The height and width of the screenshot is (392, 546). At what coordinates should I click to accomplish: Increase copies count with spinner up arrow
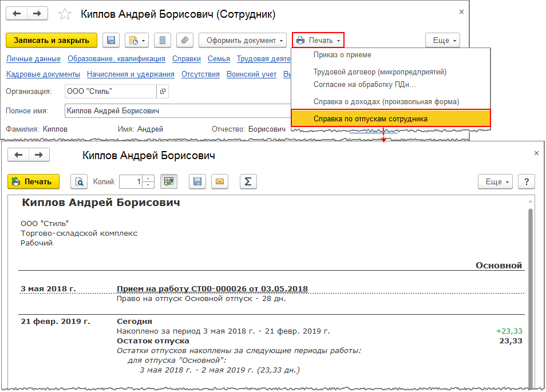tap(149, 179)
